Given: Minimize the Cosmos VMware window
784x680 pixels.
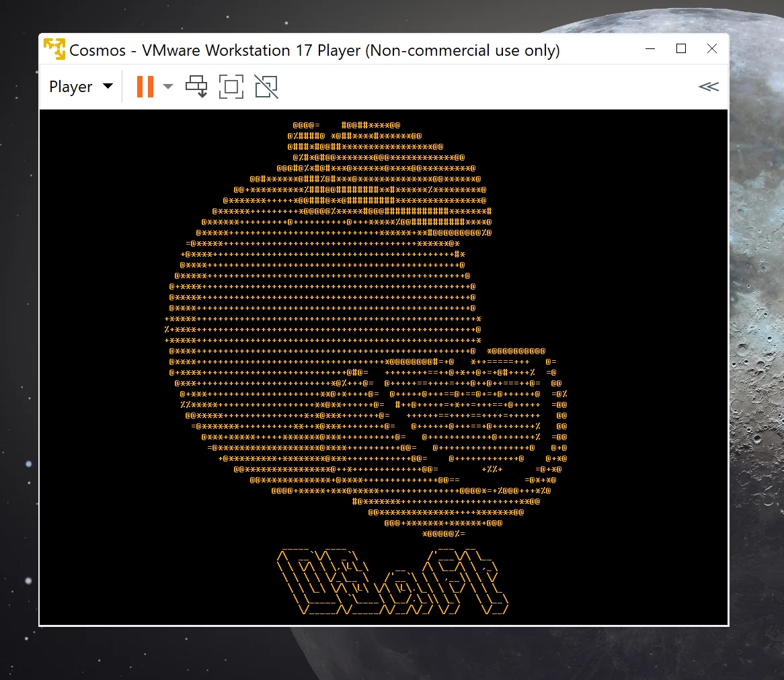Looking at the screenshot, I should (650, 48).
